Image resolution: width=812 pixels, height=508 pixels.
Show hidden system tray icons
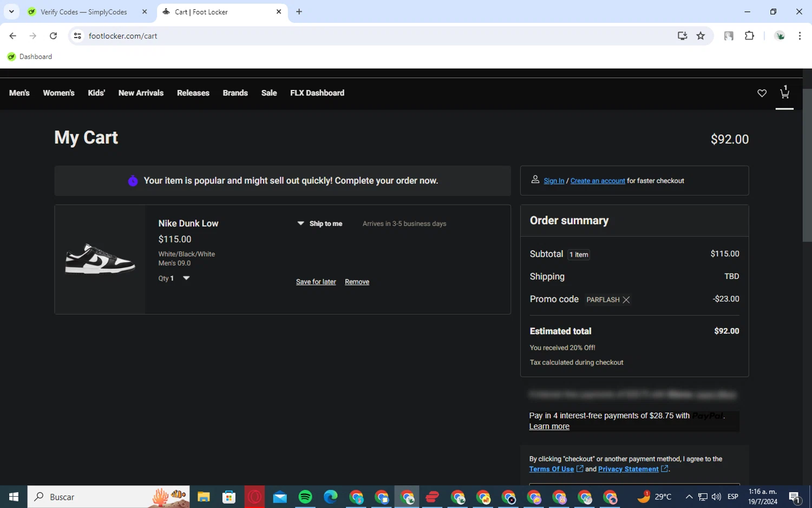pos(689,497)
